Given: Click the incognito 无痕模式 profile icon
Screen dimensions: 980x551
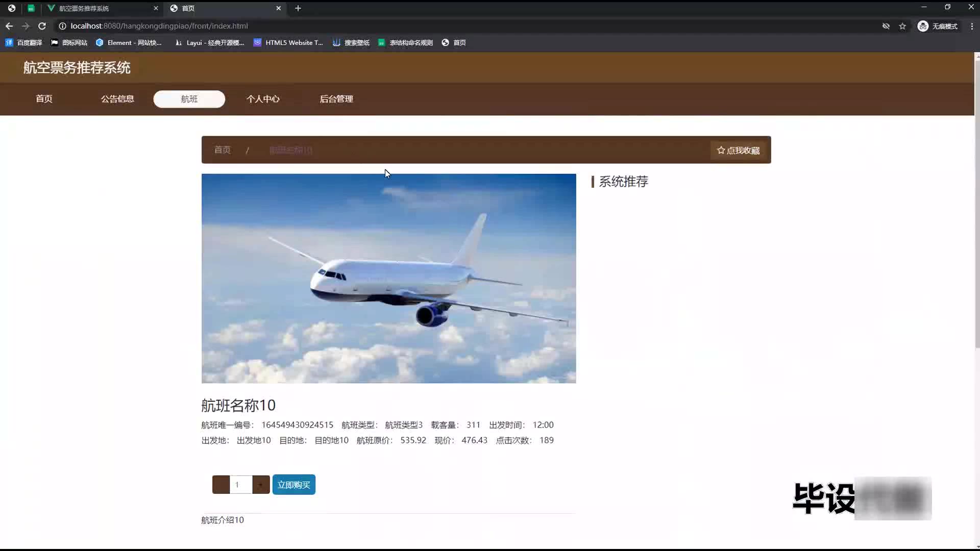Looking at the screenshot, I should 937,26.
